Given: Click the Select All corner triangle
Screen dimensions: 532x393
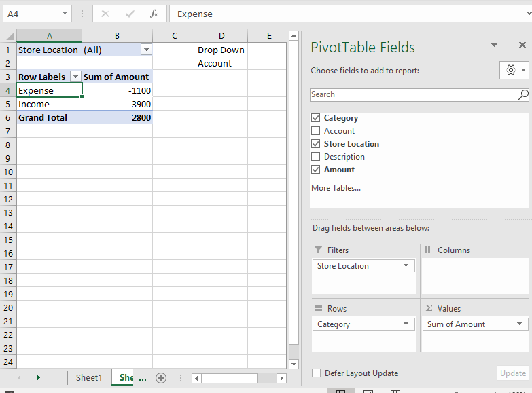Looking at the screenshot, I should coord(10,36).
